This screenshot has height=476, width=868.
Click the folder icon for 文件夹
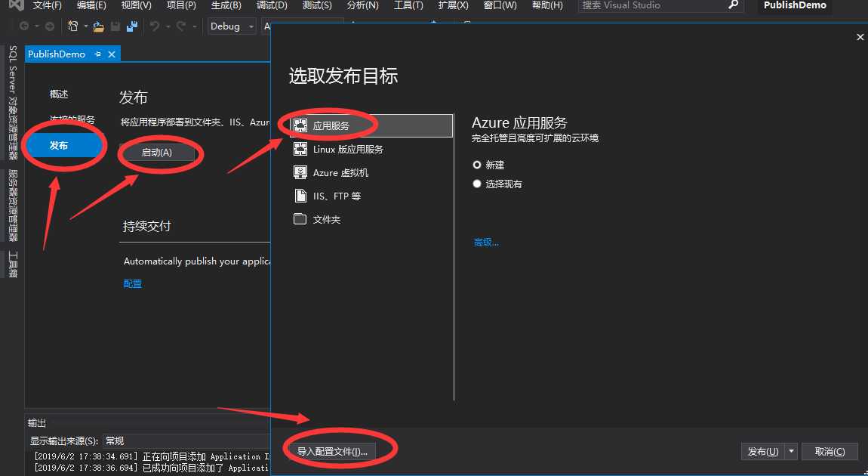[x=300, y=219]
